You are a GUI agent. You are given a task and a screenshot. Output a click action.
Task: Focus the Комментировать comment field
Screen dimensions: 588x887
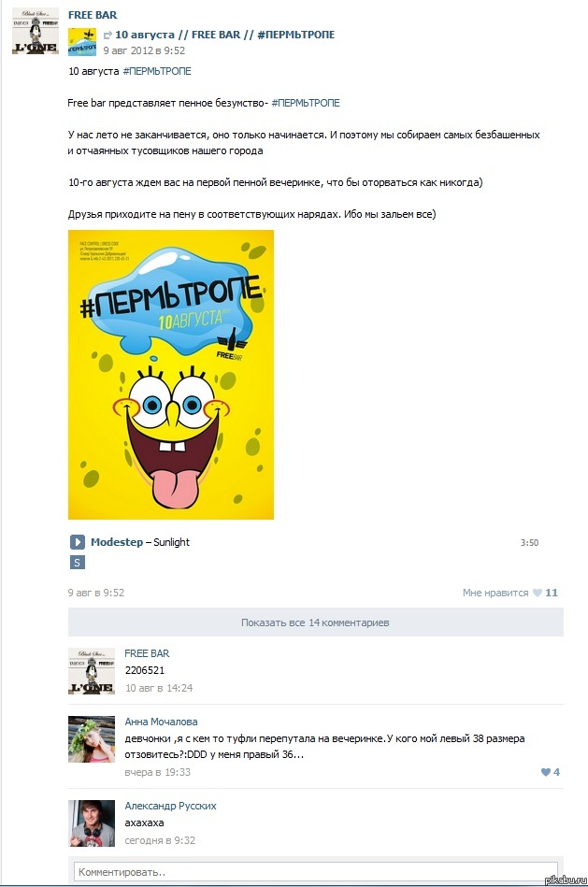tap(315, 872)
